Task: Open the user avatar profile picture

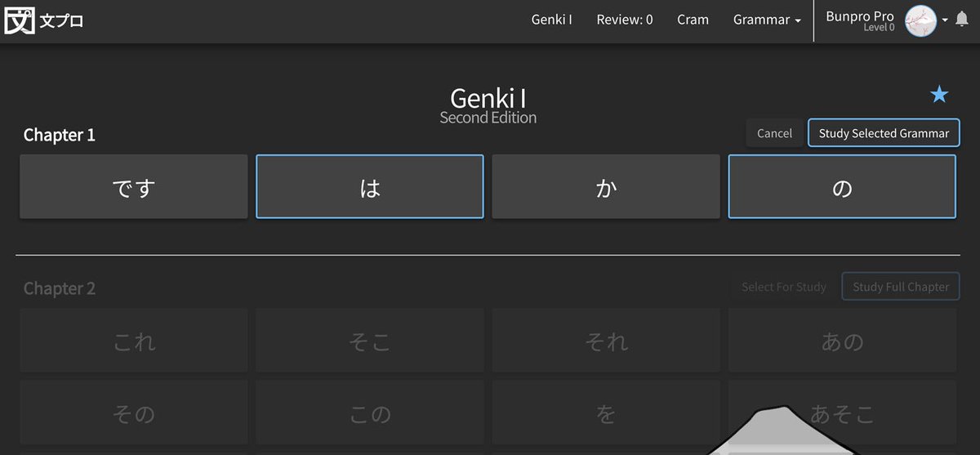Action: [x=921, y=21]
